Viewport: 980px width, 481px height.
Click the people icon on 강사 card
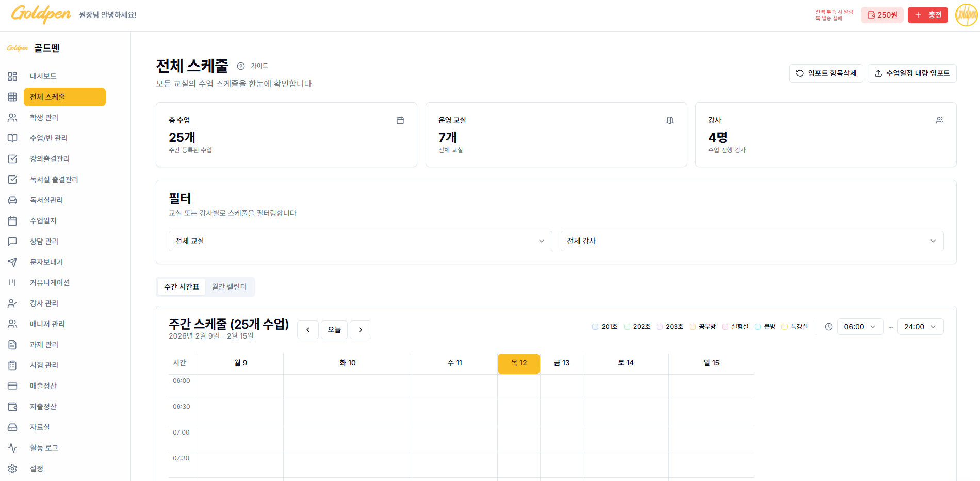[x=940, y=120]
